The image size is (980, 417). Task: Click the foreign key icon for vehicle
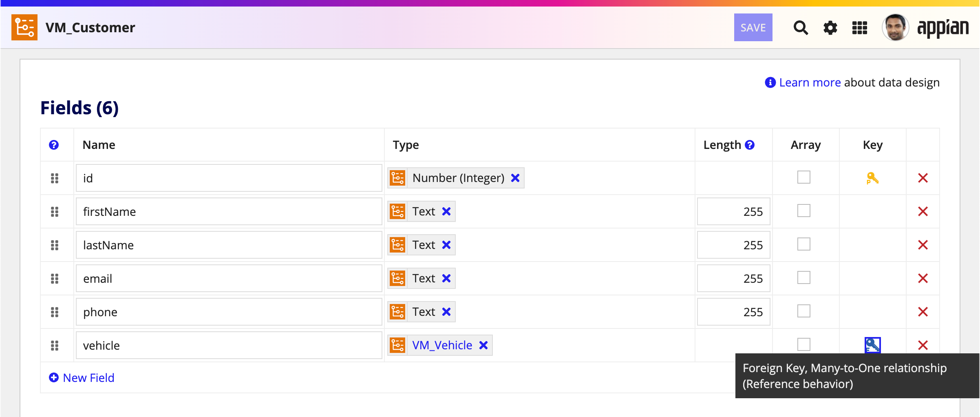point(872,345)
